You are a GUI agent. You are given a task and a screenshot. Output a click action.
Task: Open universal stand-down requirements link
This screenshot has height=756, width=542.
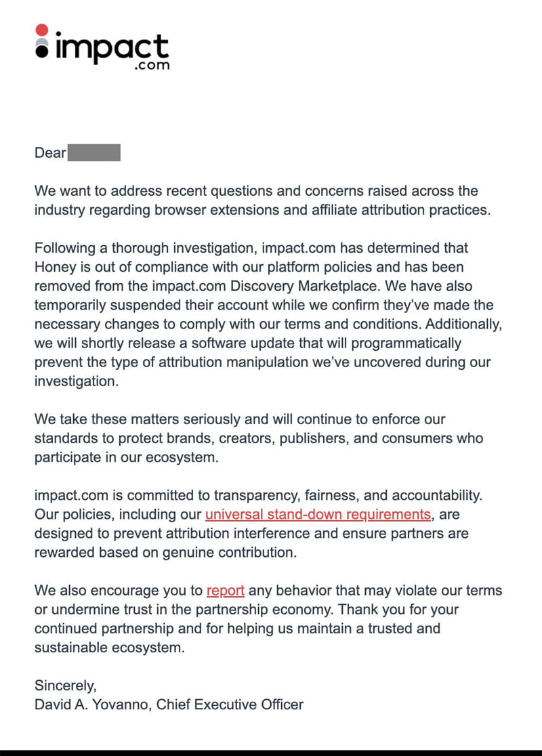point(318,514)
